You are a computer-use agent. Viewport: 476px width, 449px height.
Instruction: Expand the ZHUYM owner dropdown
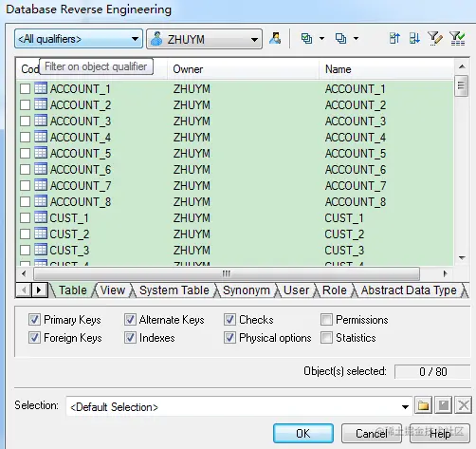tap(204, 39)
